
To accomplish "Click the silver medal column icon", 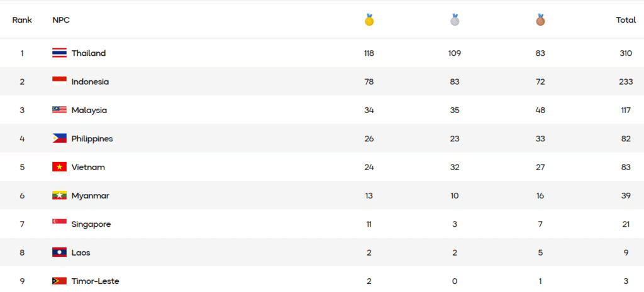I will [455, 20].
